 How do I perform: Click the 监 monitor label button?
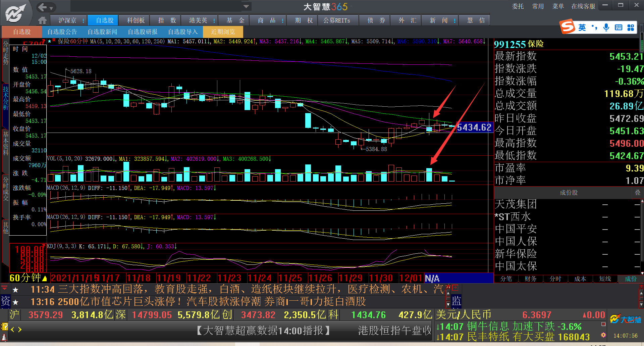click(456, 301)
